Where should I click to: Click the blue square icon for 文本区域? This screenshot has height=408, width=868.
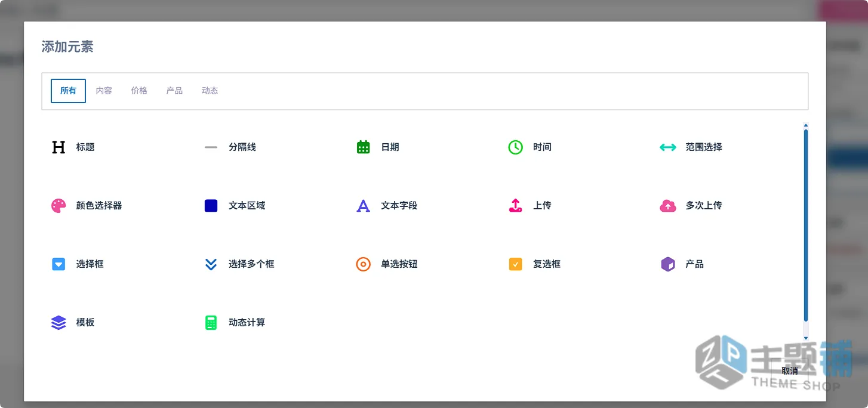211,206
